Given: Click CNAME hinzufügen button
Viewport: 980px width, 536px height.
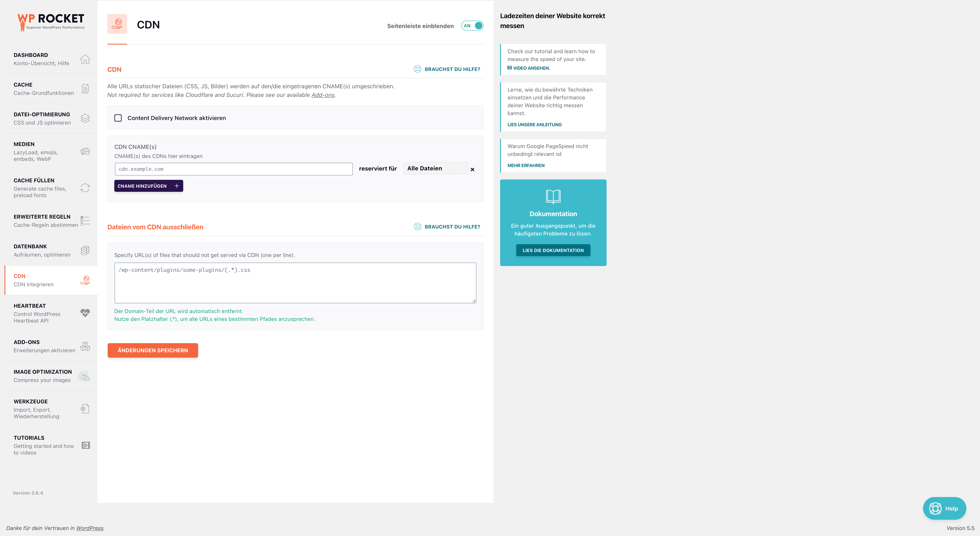Looking at the screenshot, I should point(149,186).
